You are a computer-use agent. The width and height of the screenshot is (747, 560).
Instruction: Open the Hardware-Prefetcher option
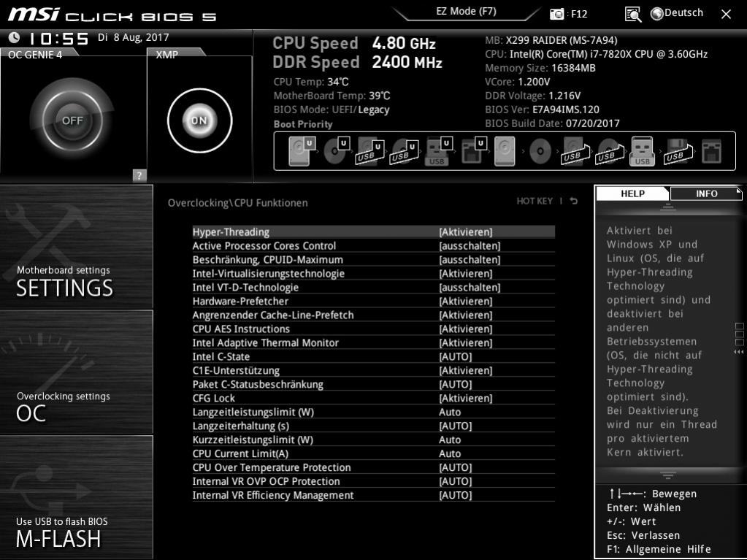tap(374, 301)
